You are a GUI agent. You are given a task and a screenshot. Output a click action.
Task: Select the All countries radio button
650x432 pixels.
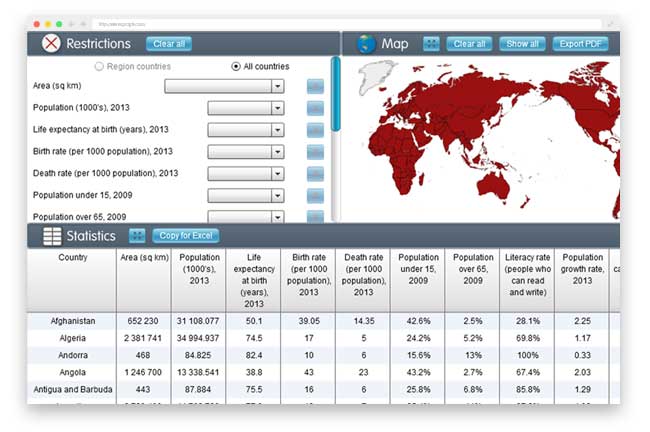click(235, 67)
